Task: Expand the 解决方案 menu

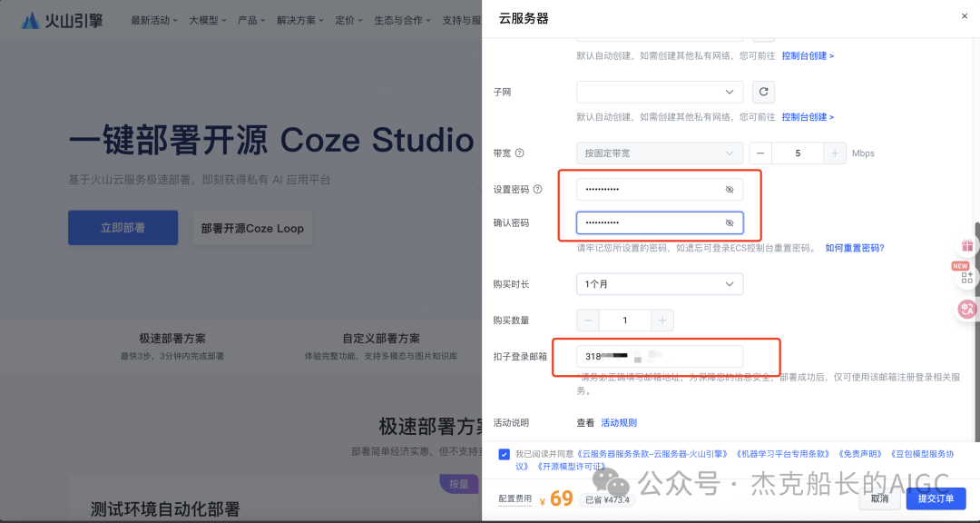Action: (x=300, y=21)
